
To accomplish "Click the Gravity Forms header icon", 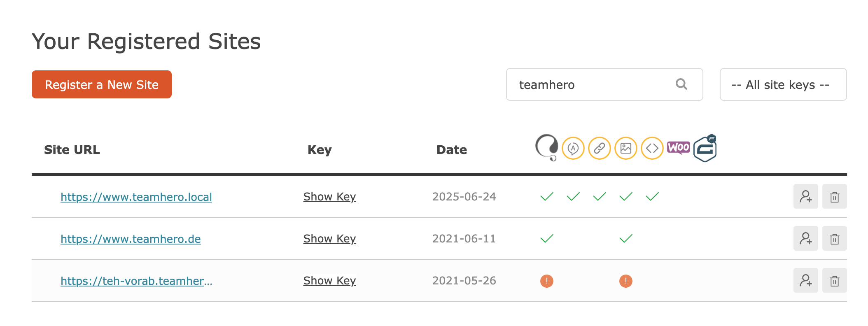I will [705, 148].
